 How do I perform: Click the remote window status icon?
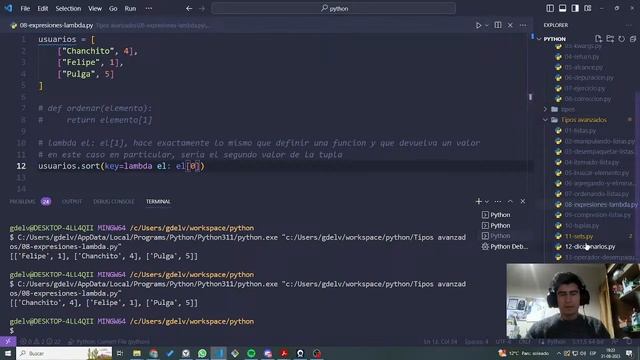point(8,341)
